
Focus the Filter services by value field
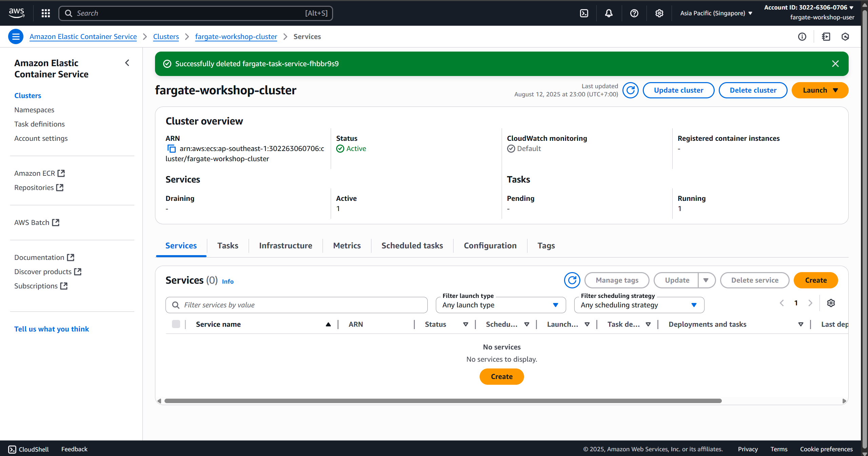(296, 305)
